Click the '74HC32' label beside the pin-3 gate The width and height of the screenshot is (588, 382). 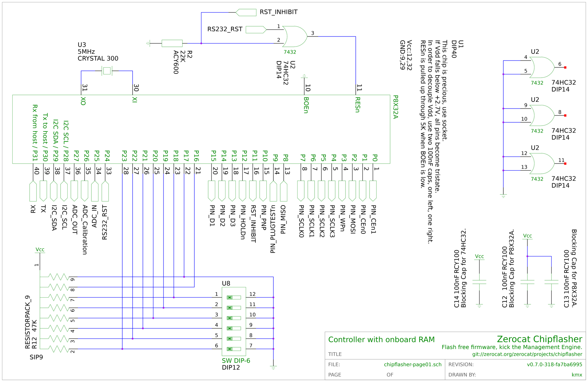coord(285,73)
